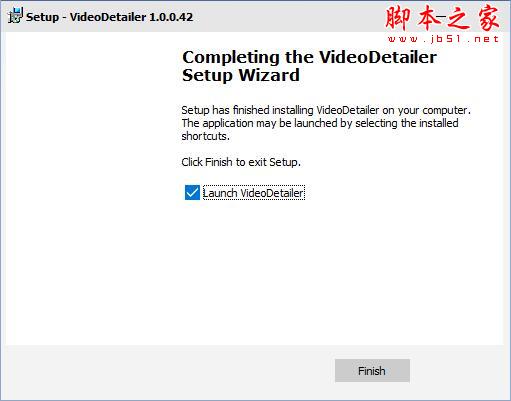Click the last character 家 in the watermark

[488, 18]
